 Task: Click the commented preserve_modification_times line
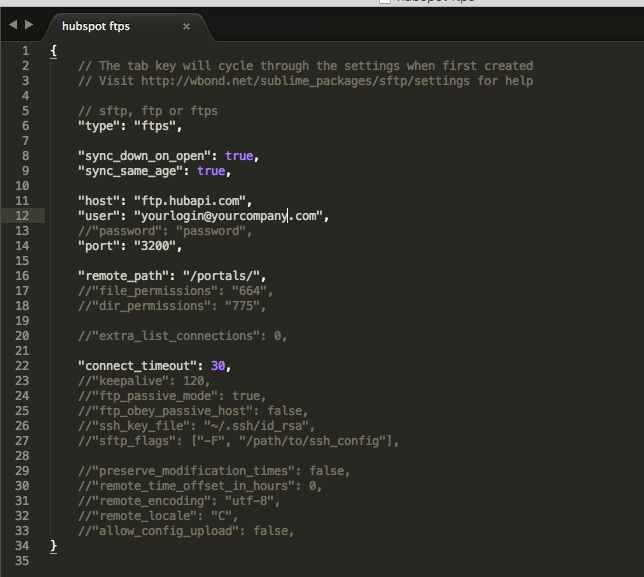pyautogui.click(x=214, y=471)
